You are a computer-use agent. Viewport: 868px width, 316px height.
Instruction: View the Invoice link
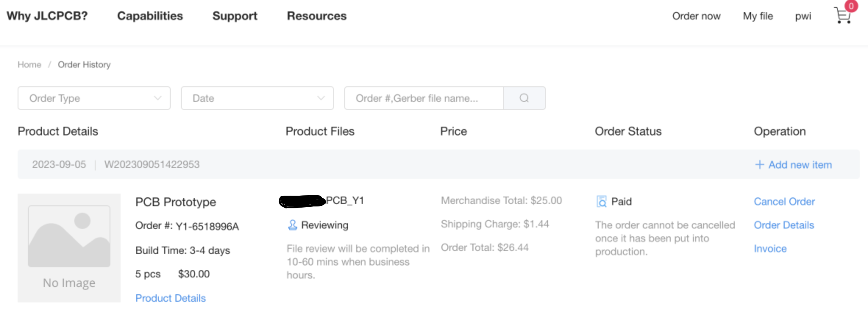[770, 249]
